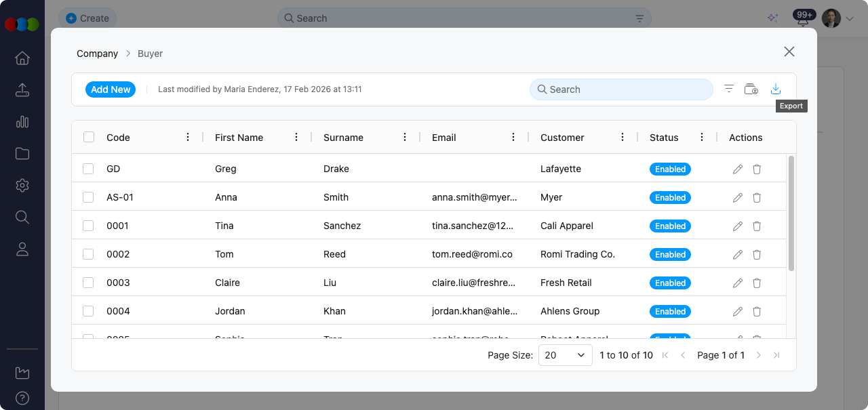The height and width of the screenshot is (410, 868).
Task: Open the filter icon beside modal search
Action: pyautogui.click(x=729, y=89)
